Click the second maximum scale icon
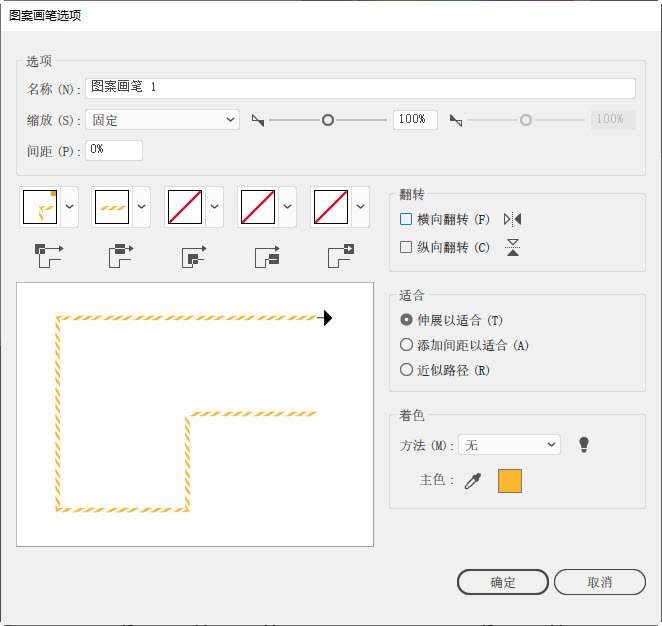The image size is (662, 626). (456, 121)
